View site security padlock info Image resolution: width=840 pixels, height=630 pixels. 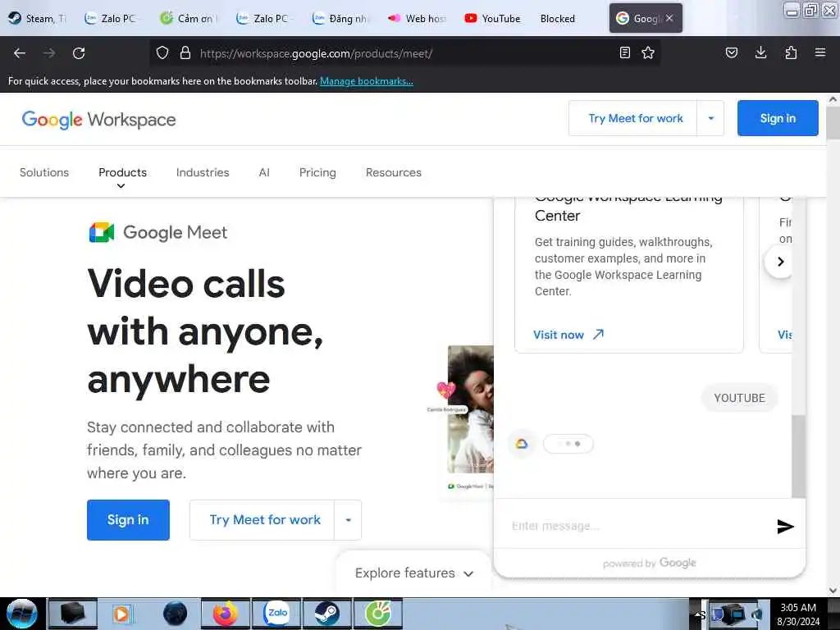[x=185, y=53]
